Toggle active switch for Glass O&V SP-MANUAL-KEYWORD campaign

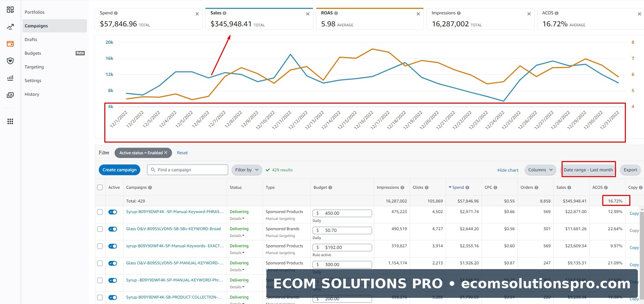[x=113, y=263]
